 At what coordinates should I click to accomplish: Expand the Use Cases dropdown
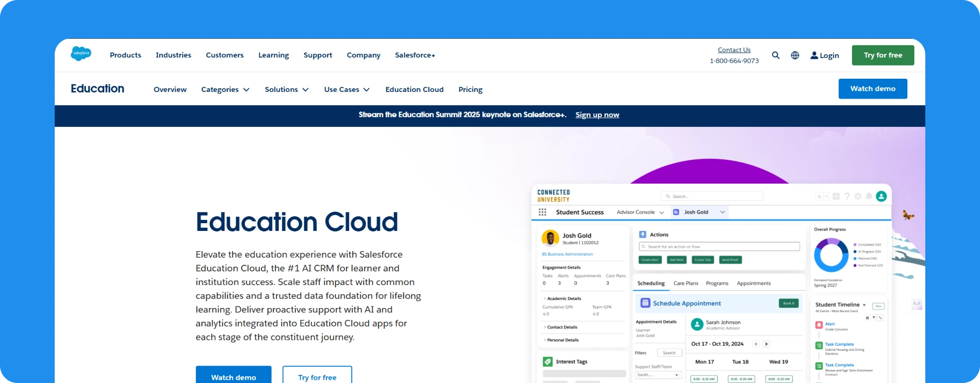[x=347, y=90]
